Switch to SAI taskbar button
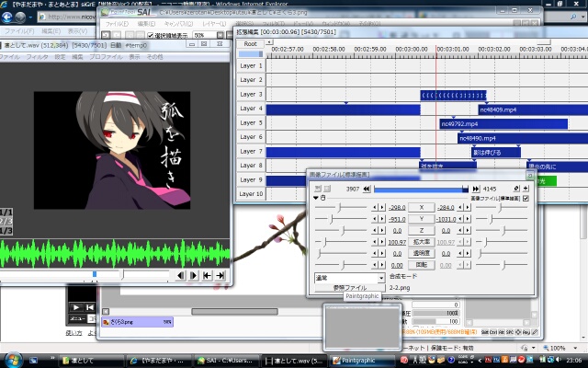The width and height of the screenshot is (588, 368). tap(227, 361)
